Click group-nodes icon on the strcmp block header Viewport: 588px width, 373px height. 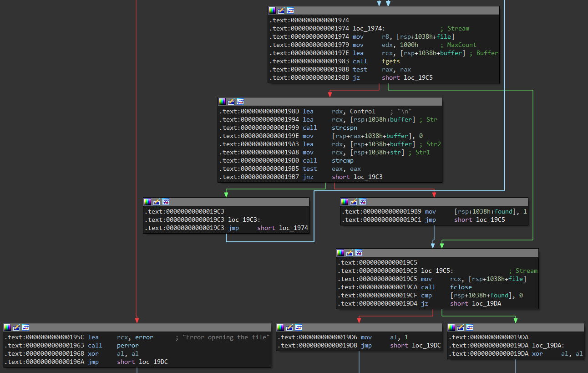[x=240, y=101]
